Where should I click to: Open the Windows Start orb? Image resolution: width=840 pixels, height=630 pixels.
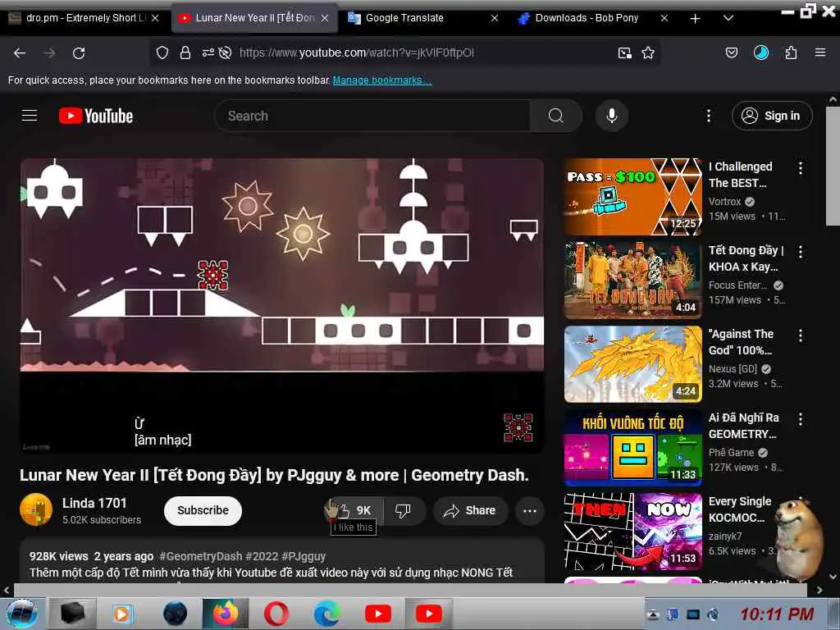(x=21, y=614)
